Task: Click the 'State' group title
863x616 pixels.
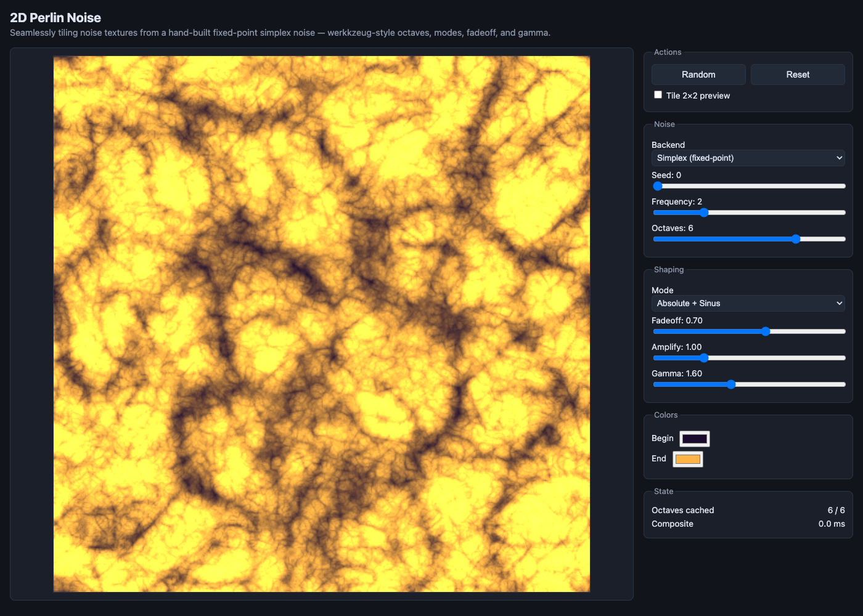Action: (x=663, y=492)
